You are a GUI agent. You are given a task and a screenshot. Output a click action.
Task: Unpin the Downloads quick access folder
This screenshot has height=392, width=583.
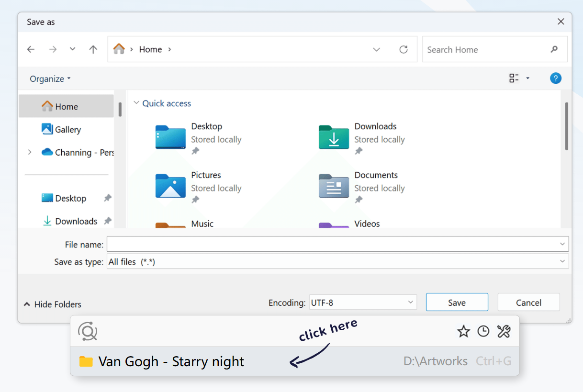coord(359,151)
